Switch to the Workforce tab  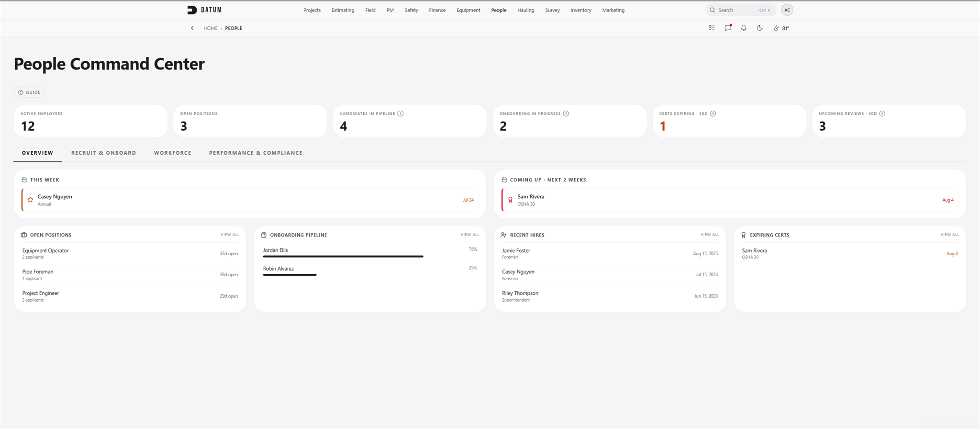tap(173, 153)
